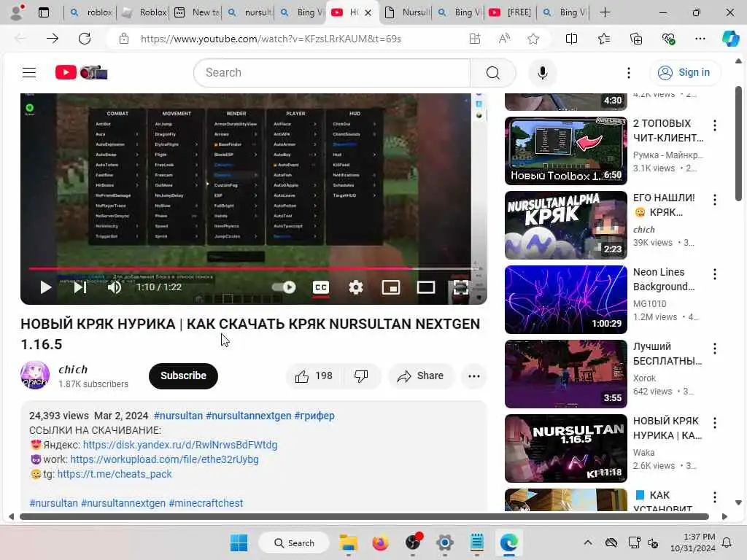Image resolution: width=747 pixels, height=560 pixels.
Task: Open the YouTube guide hamburger menu
Action: tap(29, 72)
